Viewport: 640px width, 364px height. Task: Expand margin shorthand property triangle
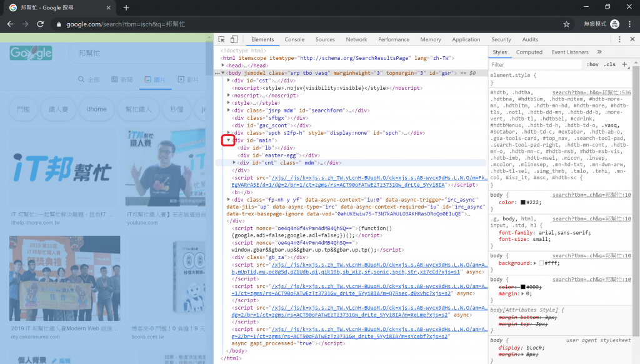[x=522, y=293]
